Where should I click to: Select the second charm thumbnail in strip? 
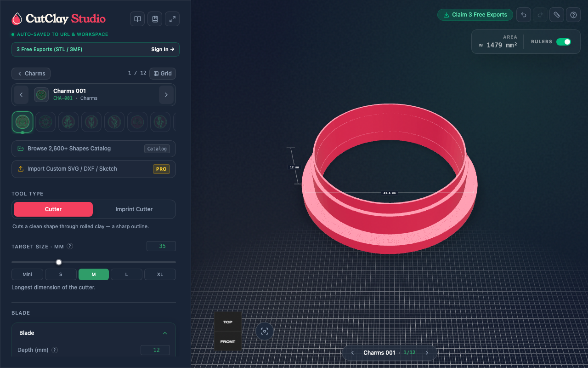(x=45, y=122)
